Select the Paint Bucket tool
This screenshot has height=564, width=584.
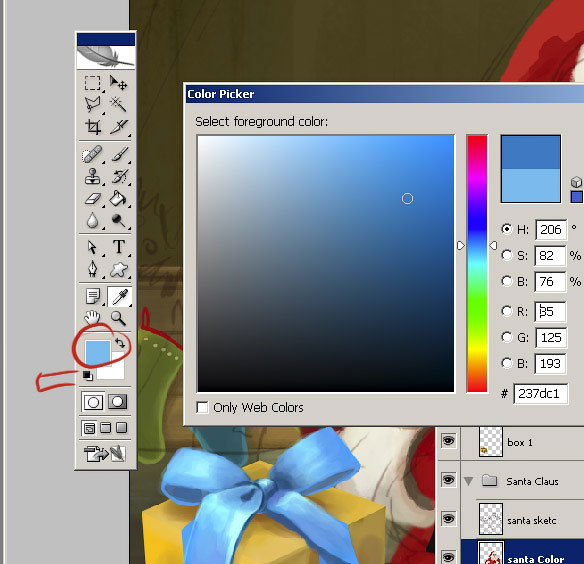(118, 199)
